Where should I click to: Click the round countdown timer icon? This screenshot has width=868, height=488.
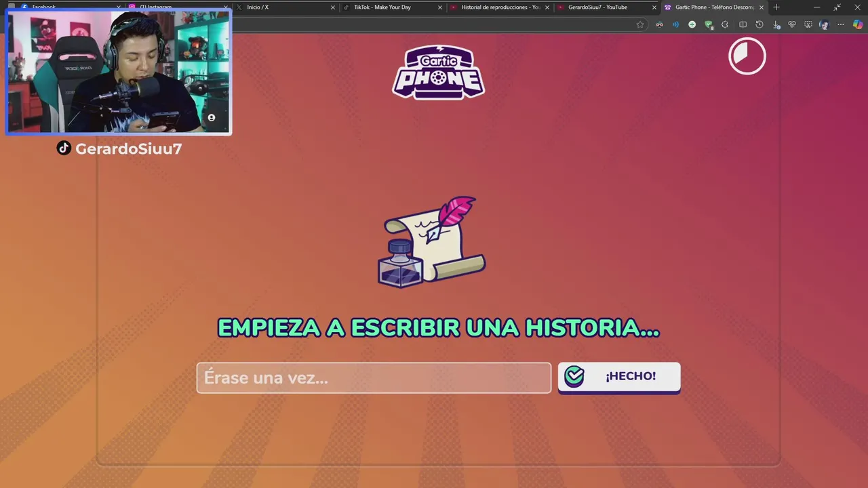click(x=747, y=56)
